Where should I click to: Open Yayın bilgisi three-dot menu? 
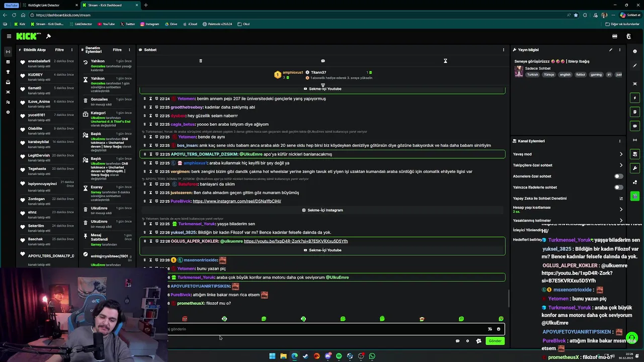[619, 50]
